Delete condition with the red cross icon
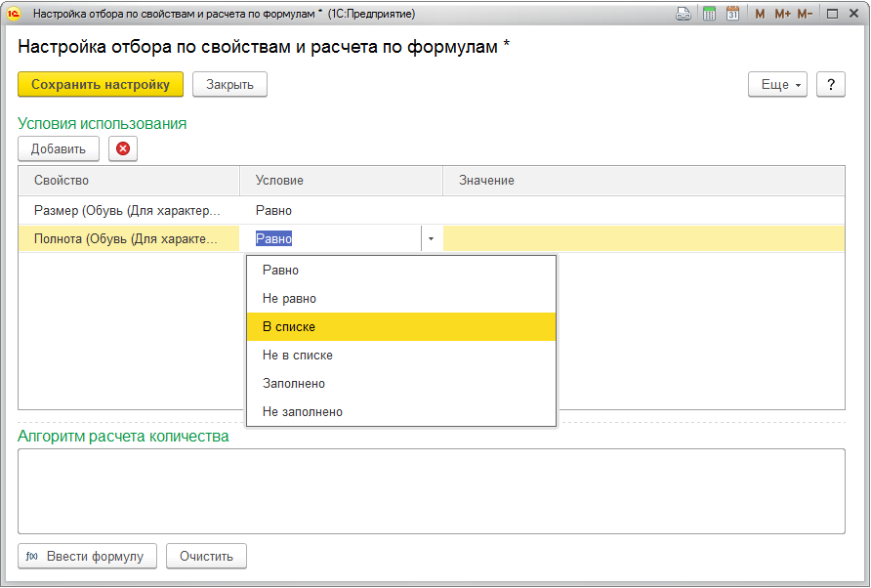Viewport: 871px width, 588px height. pyautogui.click(x=123, y=148)
